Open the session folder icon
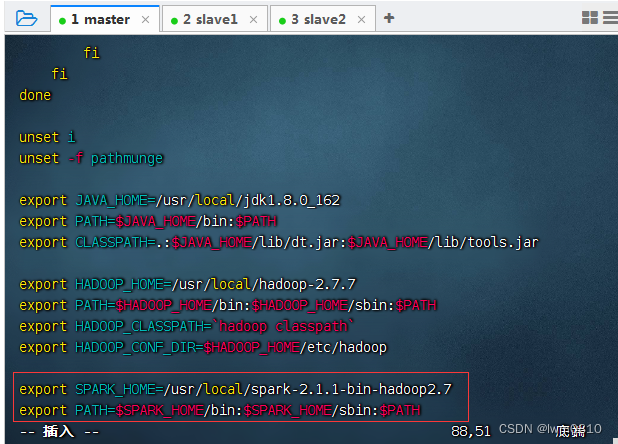 26,19
